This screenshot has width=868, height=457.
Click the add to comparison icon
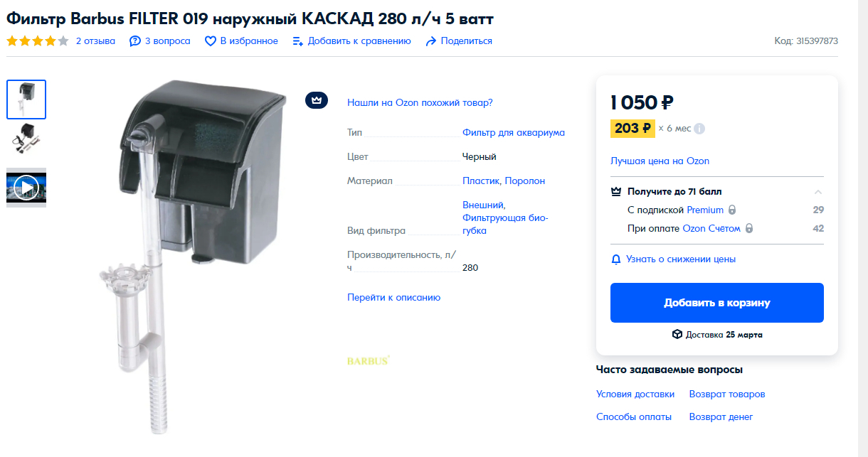point(298,41)
